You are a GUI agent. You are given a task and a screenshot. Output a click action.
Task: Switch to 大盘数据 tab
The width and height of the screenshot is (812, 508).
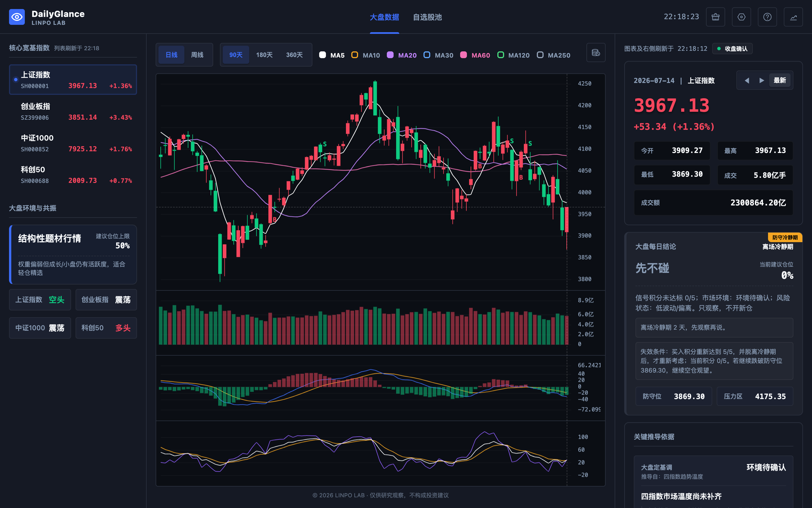click(x=385, y=17)
